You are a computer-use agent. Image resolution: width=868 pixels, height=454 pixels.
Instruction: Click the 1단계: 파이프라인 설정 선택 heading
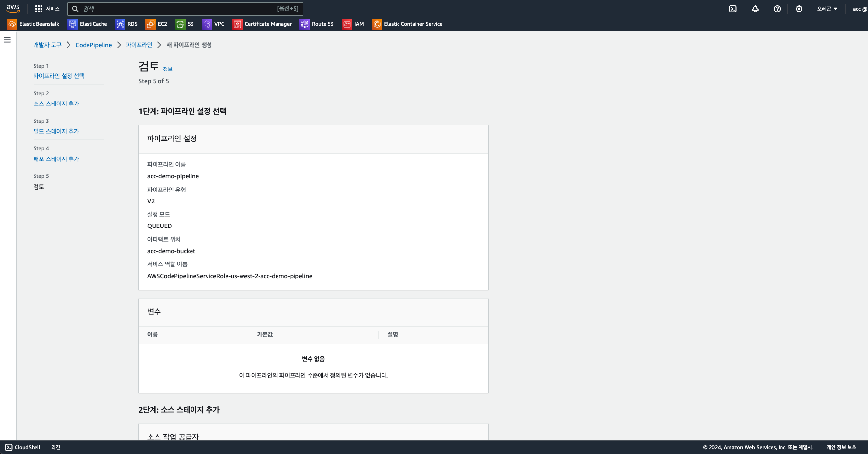(182, 111)
